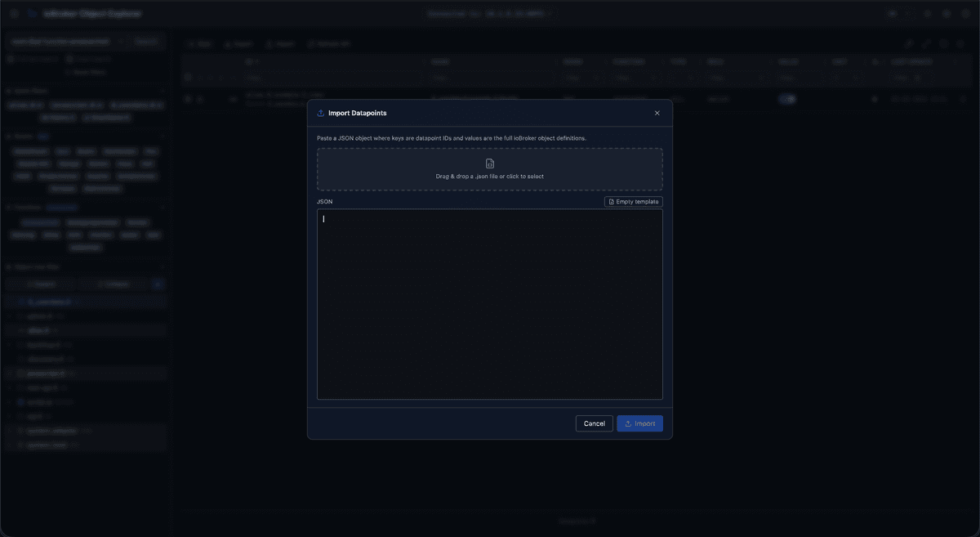Viewport: 980px width, 537px height.
Task: Close the Import Datapoints dialog with X
Action: tap(657, 113)
